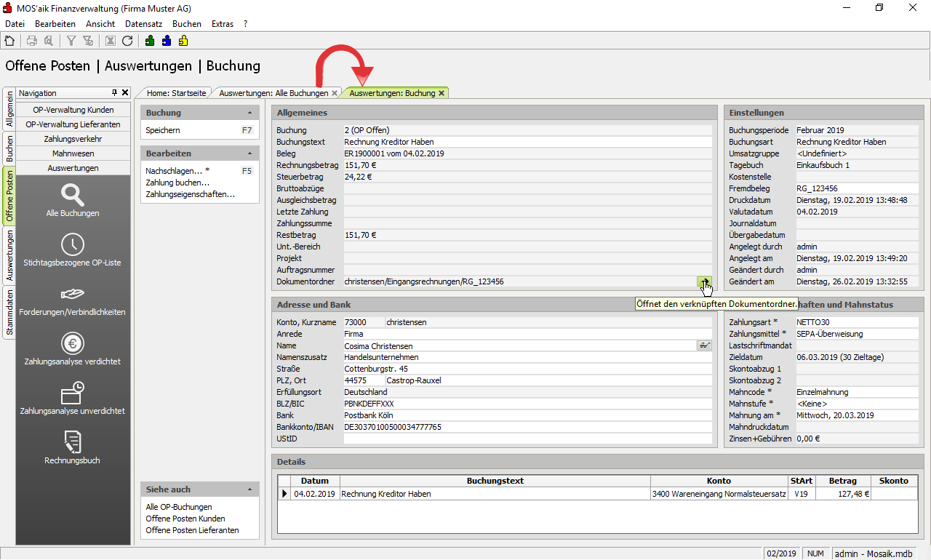Open the Offene Posten Kunden link
Screen dimensions: 931x560
[x=185, y=519]
